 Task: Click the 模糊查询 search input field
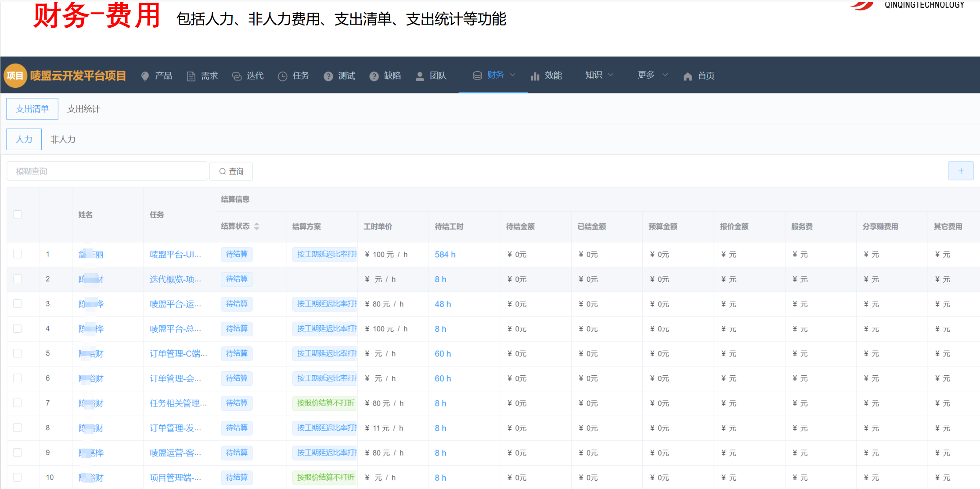[x=107, y=171]
